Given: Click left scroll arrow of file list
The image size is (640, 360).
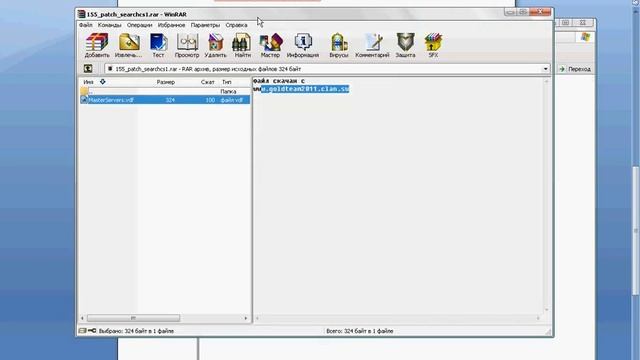Looking at the screenshot, I should click(x=82, y=318).
